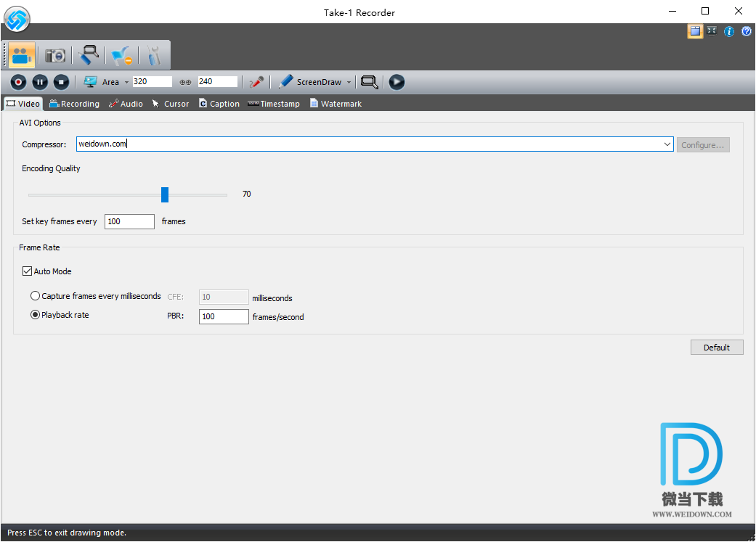Open the Audio tab
Screen dimensions: 756x542
coord(126,104)
